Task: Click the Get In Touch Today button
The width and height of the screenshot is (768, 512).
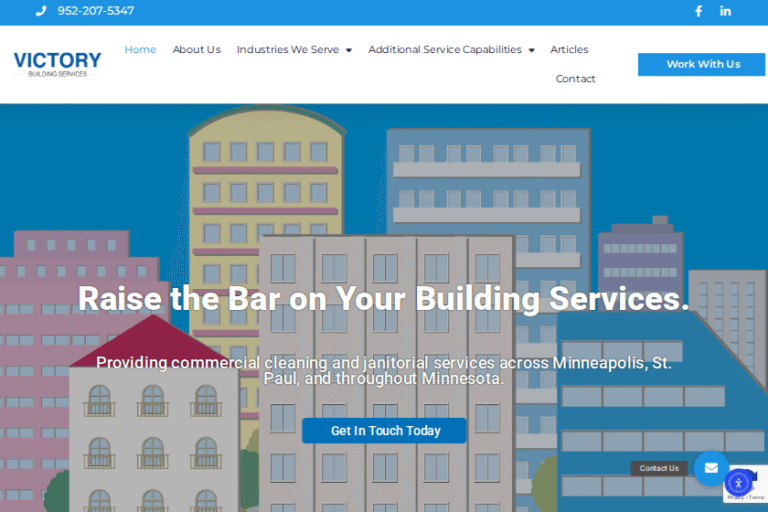Action: coord(385,431)
